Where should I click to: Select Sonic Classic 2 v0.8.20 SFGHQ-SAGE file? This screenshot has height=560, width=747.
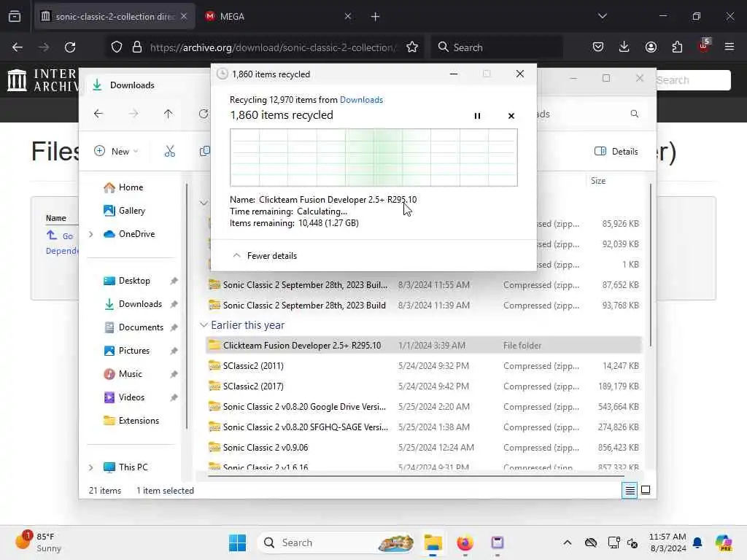[424, 427]
